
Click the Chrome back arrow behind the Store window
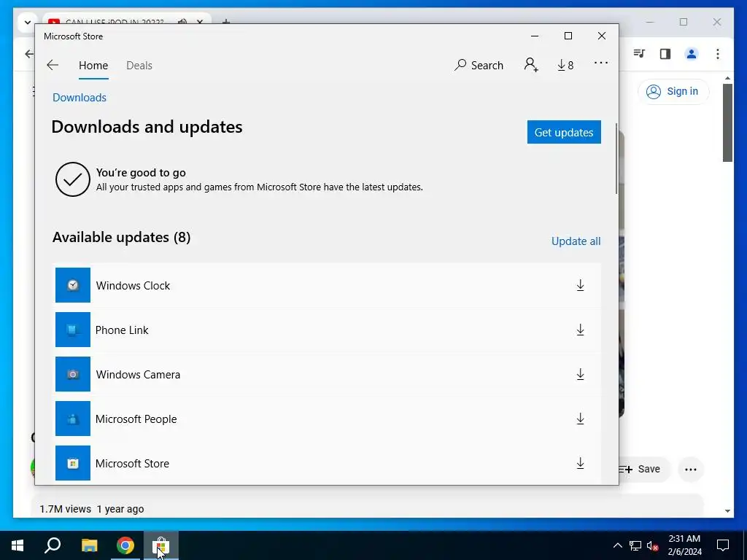(29, 54)
